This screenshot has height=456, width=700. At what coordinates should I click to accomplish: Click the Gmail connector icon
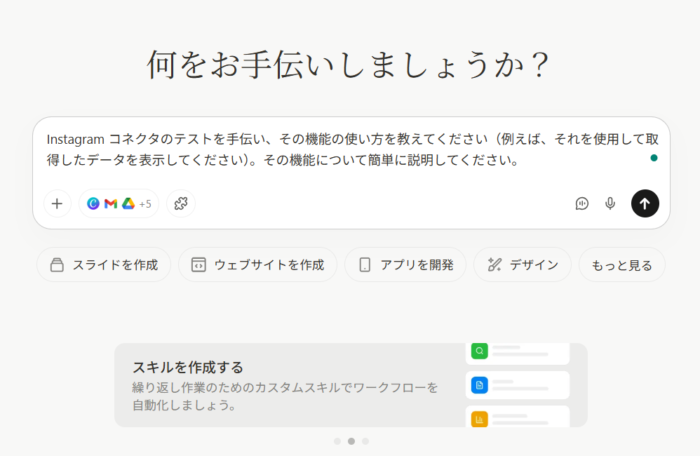pos(110,204)
